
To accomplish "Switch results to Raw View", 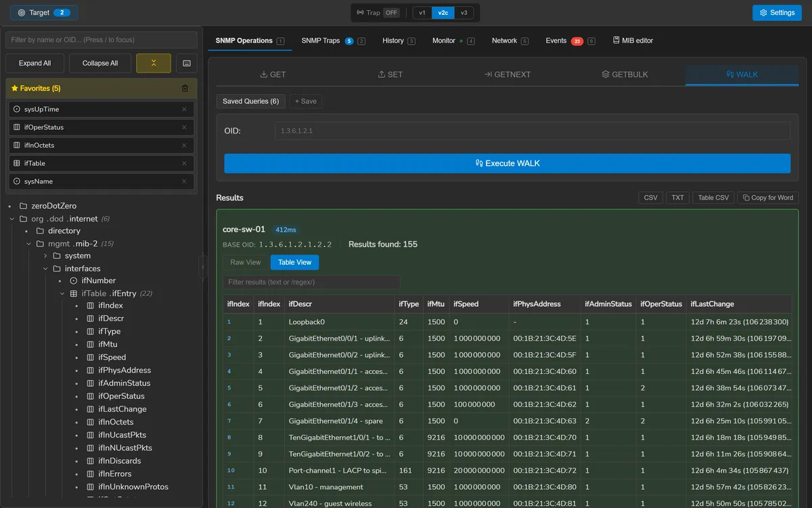I will (x=246, y=262).
